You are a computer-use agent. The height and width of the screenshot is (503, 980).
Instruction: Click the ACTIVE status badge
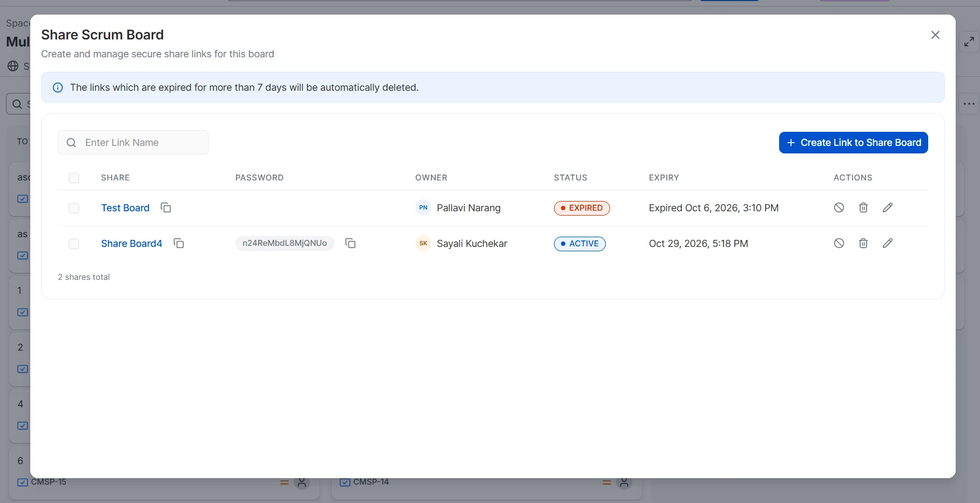click(580, 244)
